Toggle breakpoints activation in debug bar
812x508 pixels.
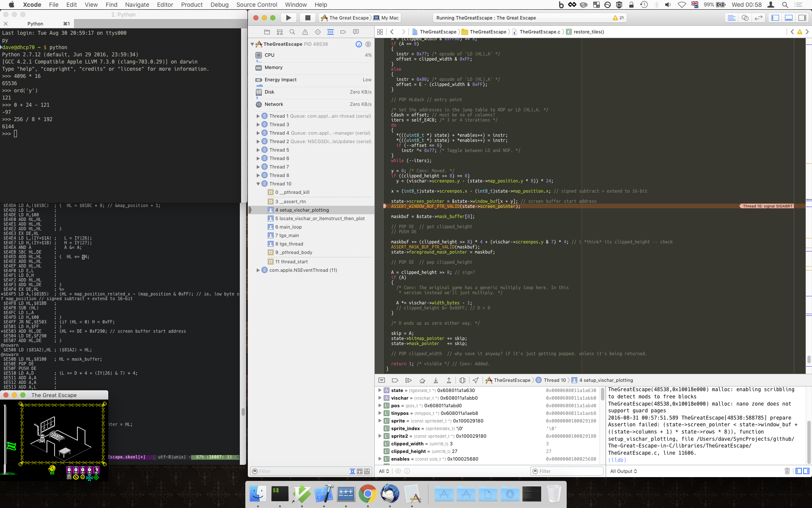click(x=395, y=380)
